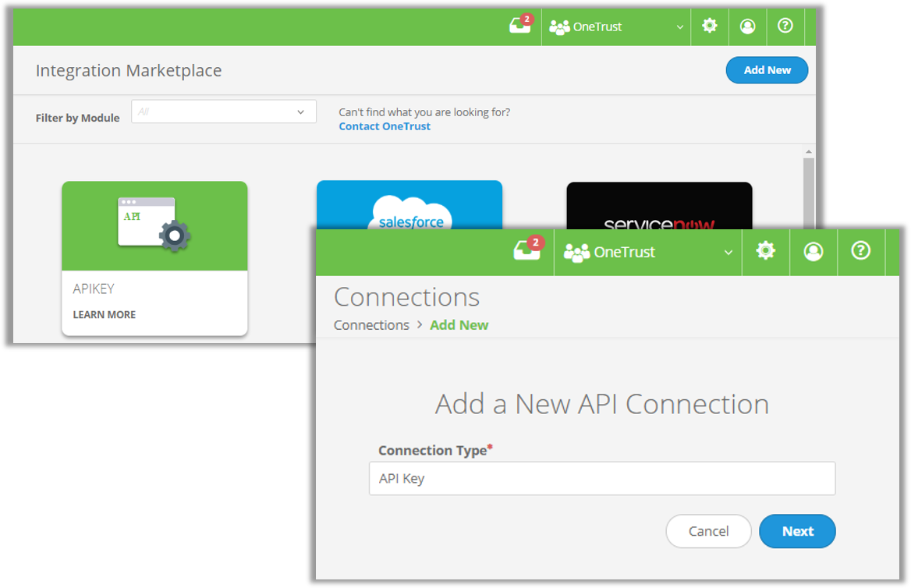Screen dimensions: 911x588
Task: Open notifications inbox in Integration Marketplace window
Action: click(x=520, y=26)
